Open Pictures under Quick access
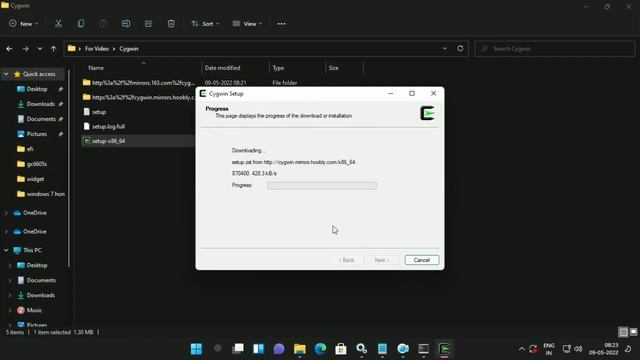This screenshot has height=360, width=640. point(37,134)
